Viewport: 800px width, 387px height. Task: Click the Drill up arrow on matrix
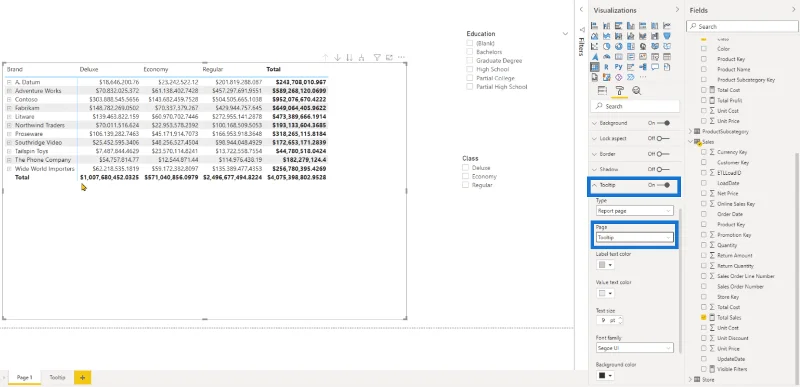pos(326,58)
